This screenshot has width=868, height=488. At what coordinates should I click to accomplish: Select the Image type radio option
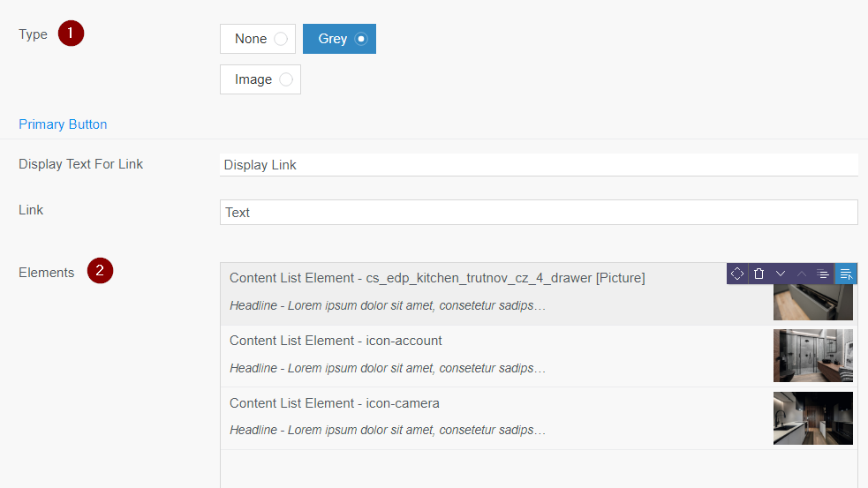tap(260, 79)
